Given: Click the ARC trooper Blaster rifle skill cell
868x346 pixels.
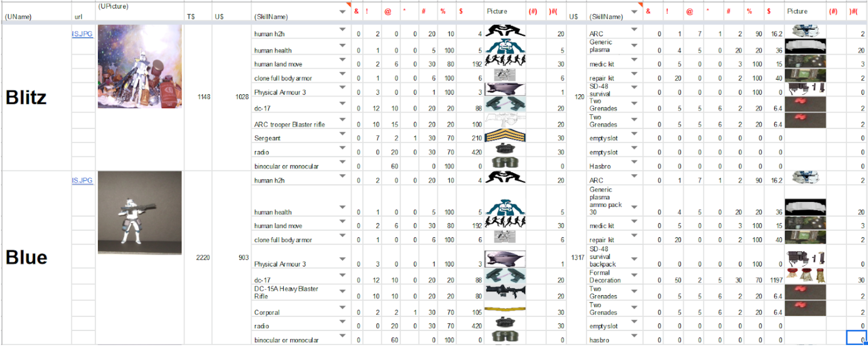Looking at the screenshot, I should point(301,121).
